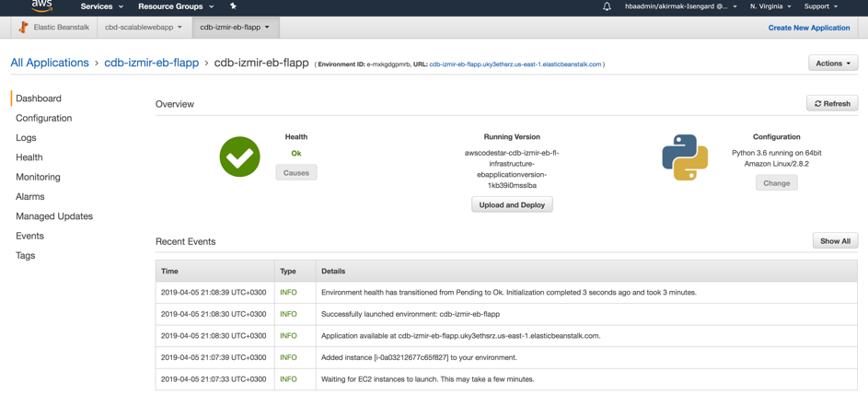The width and height of the screenshot is (868, 406).
Task: Click the Overview section heading
Action: [x=175, y=104]
